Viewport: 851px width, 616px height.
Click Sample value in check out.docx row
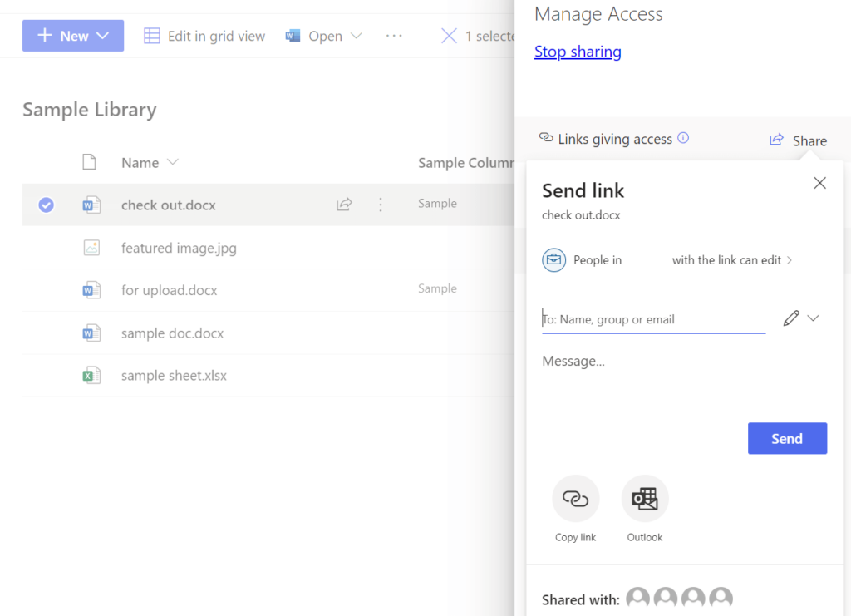(x=437, y=203)
